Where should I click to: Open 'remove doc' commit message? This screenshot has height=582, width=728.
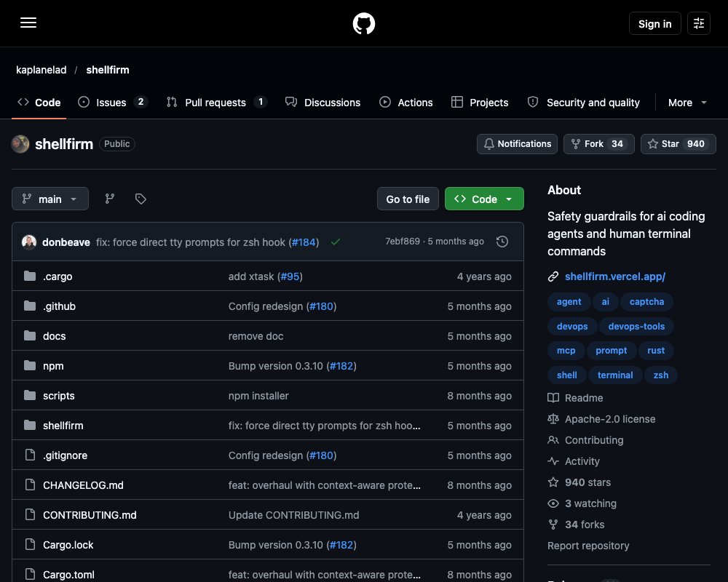tap(256, 336)
